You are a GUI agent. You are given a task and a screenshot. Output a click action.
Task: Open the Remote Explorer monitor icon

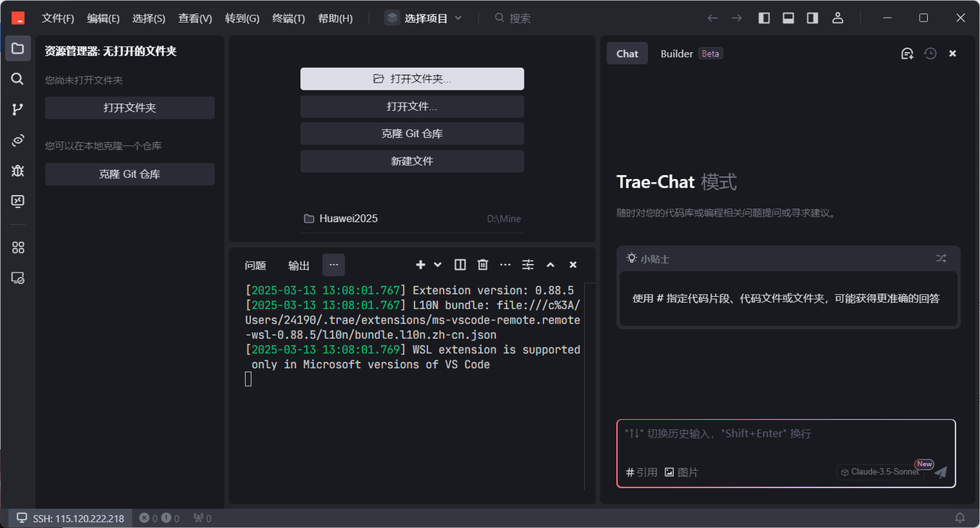(x=18, y=201)
